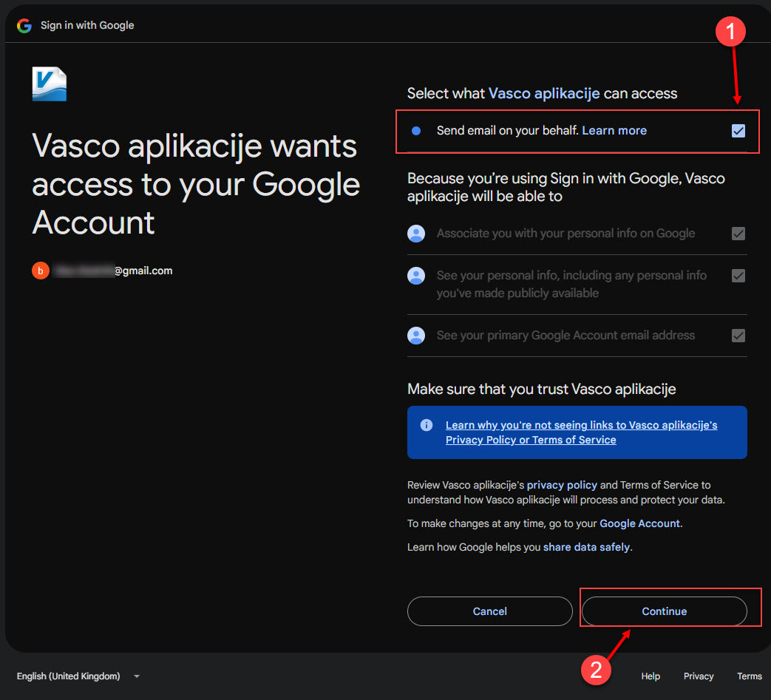771x700 pixels.
Task: Click the Cancel button
Action: tap(490, 611)
